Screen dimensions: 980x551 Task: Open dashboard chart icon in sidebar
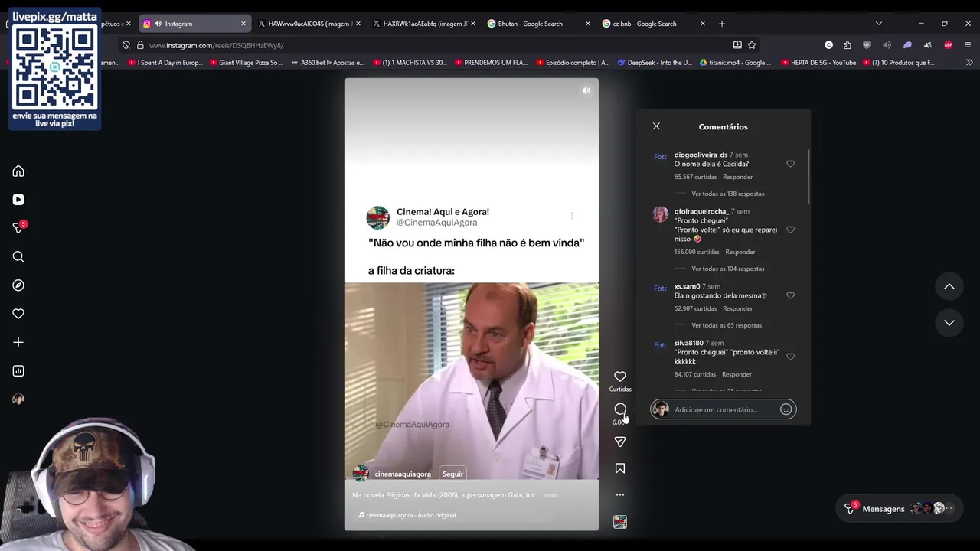pos(18,371)
